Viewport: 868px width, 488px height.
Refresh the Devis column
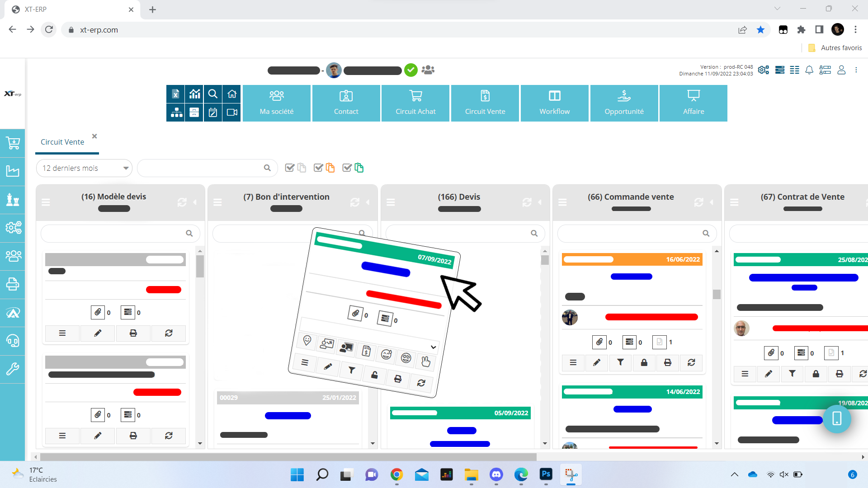[x=527, y=202]
